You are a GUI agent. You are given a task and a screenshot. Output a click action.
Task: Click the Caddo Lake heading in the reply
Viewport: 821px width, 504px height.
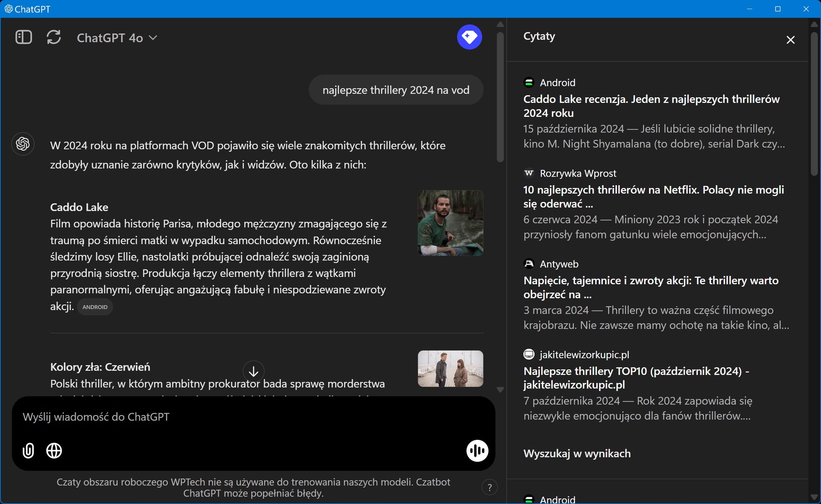(79, 207)
